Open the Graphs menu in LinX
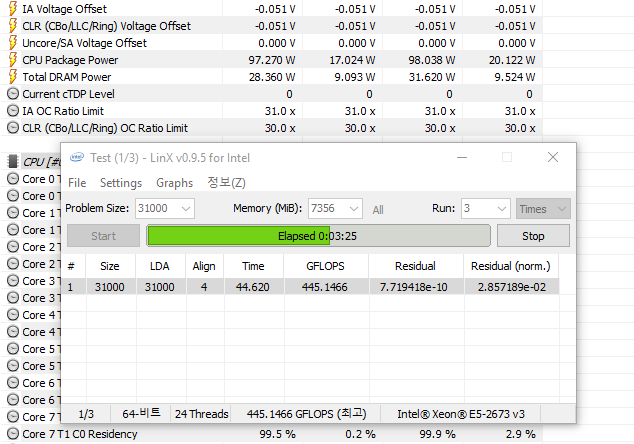Image resolution: width=634 pixels, height=444 pixels. [174, 183]
